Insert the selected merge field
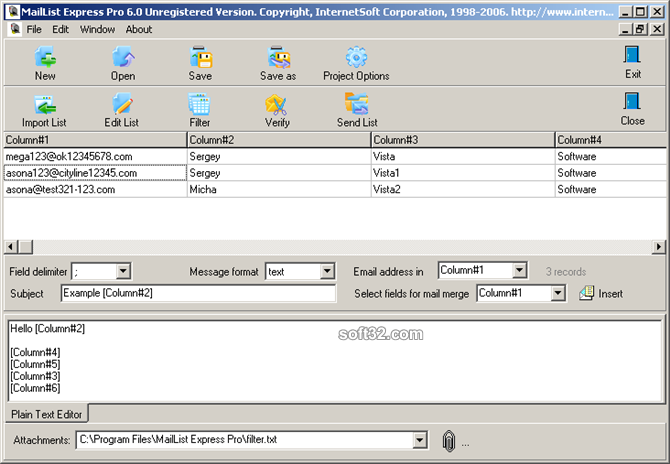The image size is (670, 464). coord(601,294)
